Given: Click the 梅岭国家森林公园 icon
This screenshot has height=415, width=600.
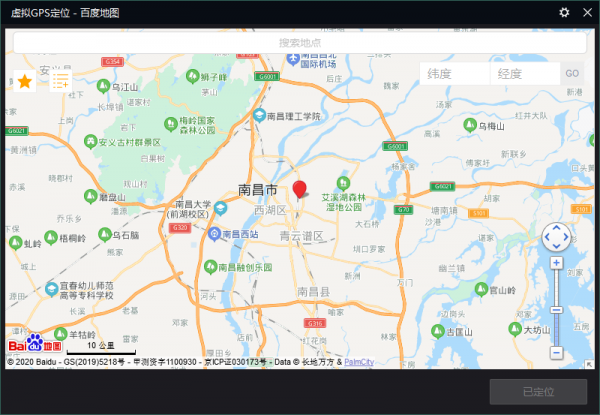Looking at the screenshot, I should [171, 124].
